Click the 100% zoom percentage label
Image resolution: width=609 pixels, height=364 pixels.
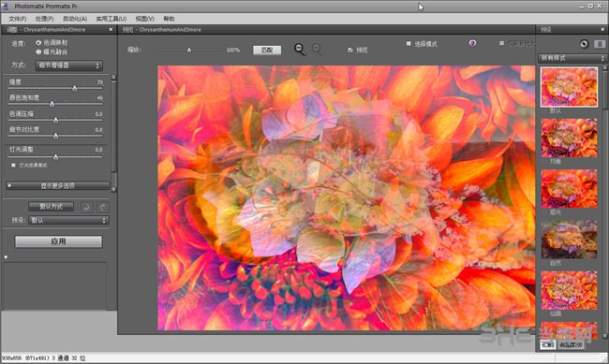click(233, 50)
